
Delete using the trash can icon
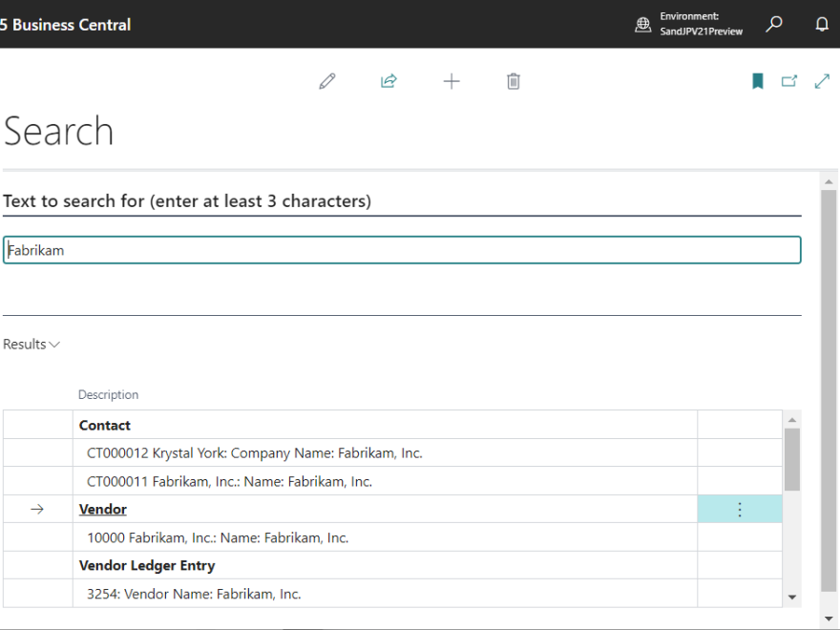point(514,81)
